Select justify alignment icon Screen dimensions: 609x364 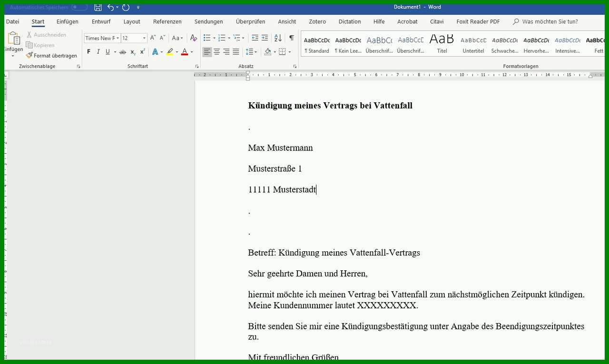(236, 52)
